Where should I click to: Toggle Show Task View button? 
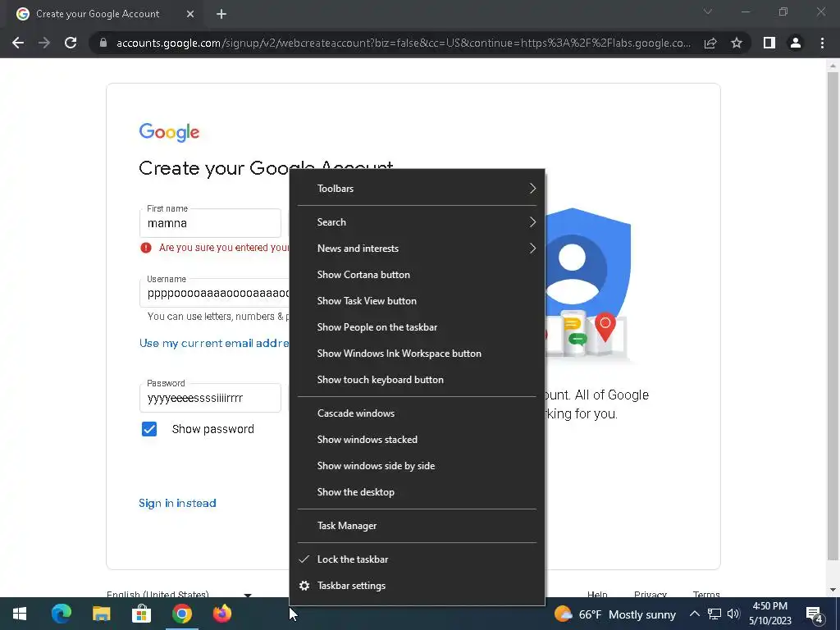point(417,301)
